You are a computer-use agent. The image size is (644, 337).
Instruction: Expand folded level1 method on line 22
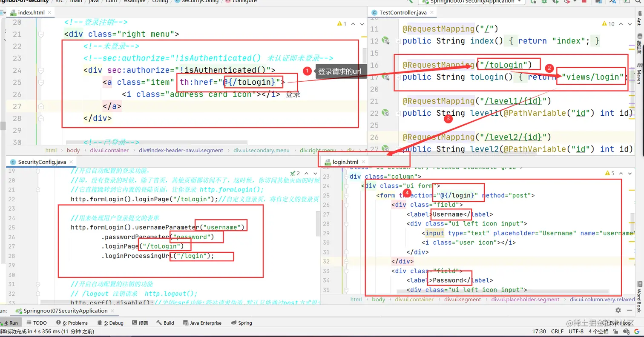[398, 113]
